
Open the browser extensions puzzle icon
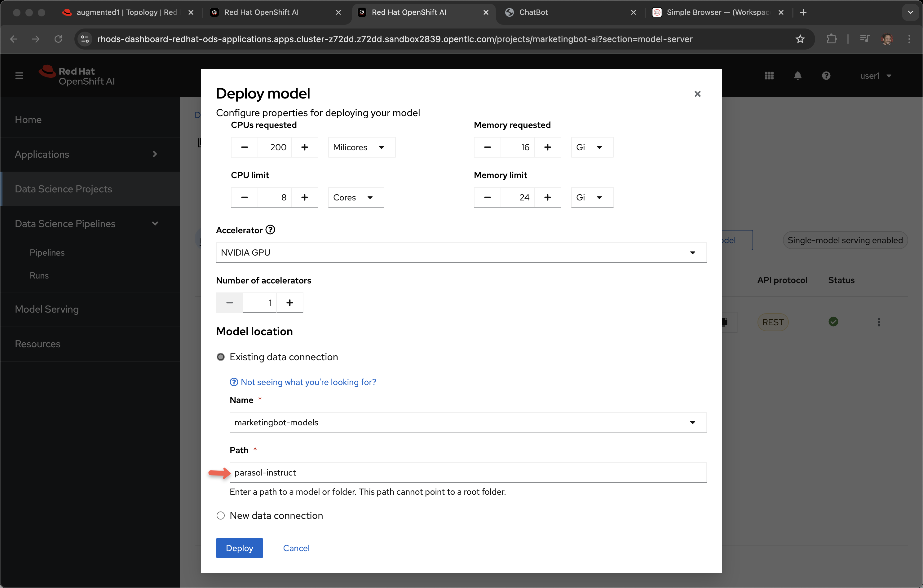(831, 39)
